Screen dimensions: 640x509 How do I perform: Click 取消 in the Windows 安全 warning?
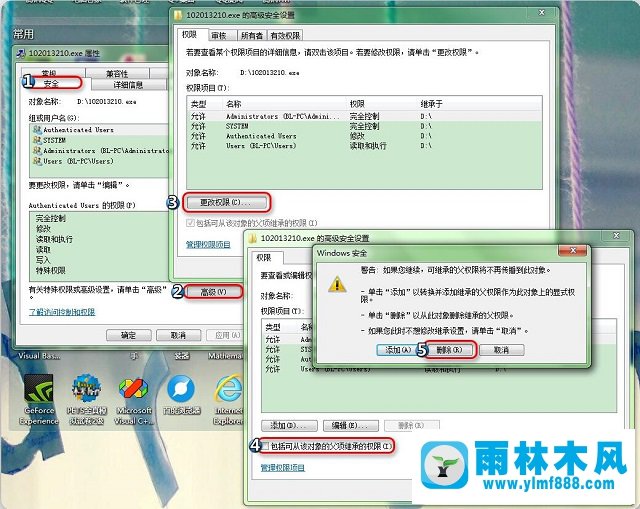(x=502, y=350)
